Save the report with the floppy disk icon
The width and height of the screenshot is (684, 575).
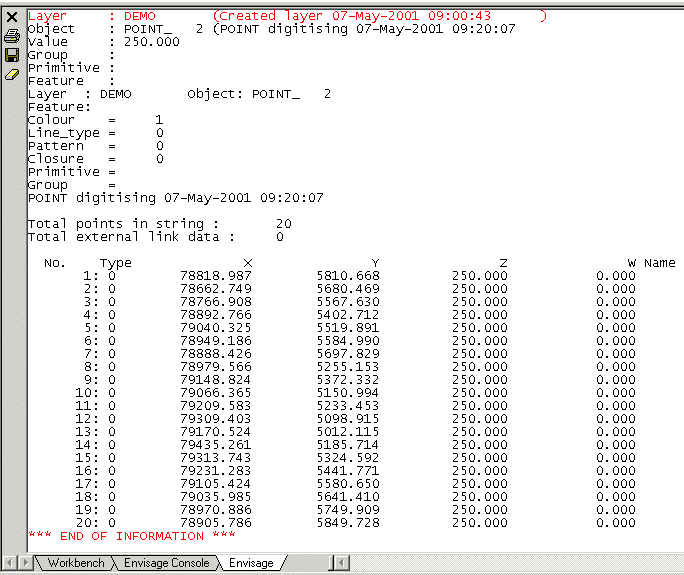[12, 55]
